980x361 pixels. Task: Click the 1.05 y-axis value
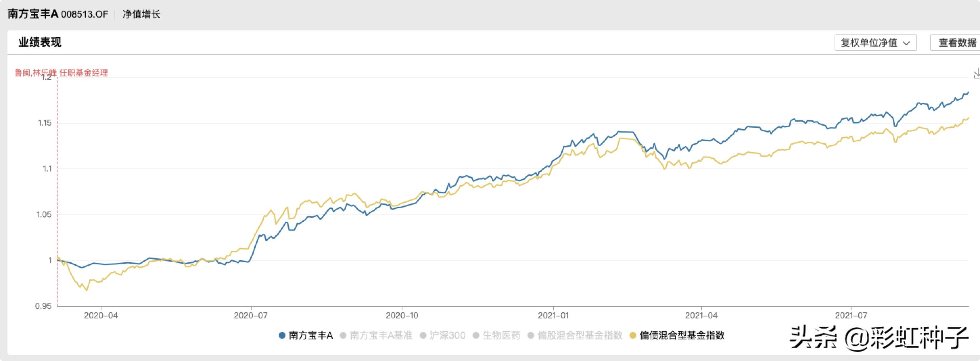click(44, 215)
